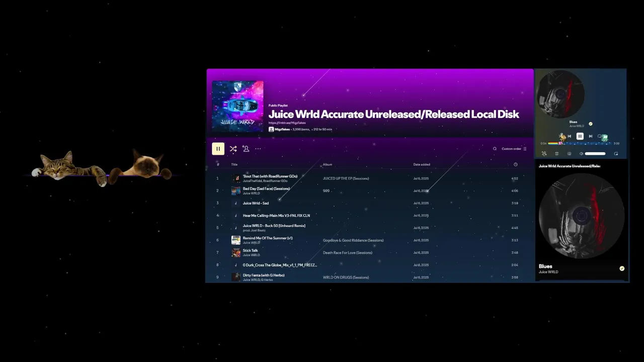Click saved checkmark in lower Blues panel

[622, 268]
